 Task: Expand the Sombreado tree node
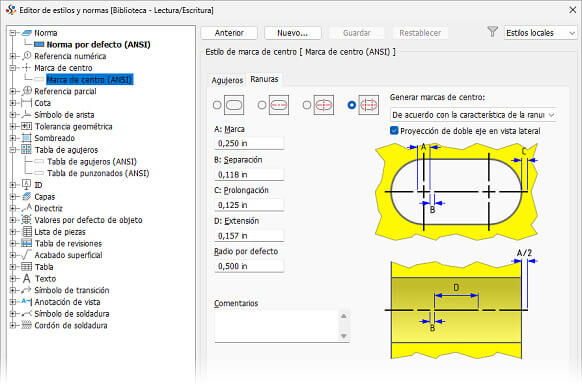point(13,138)
